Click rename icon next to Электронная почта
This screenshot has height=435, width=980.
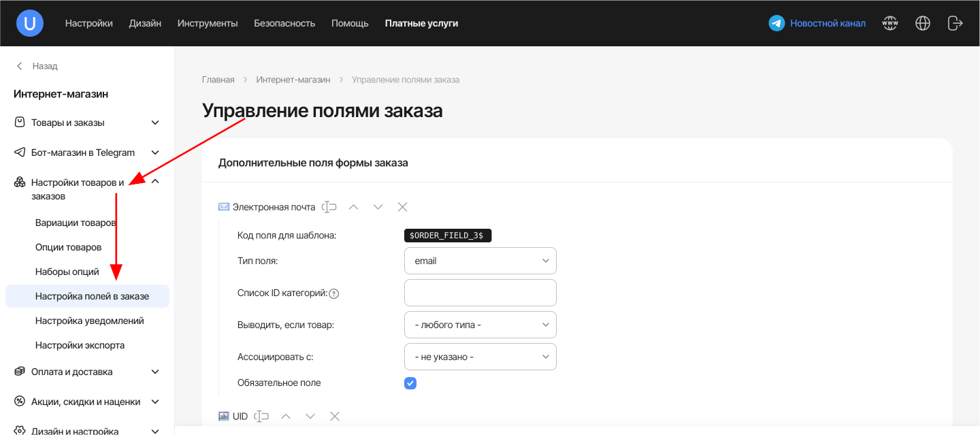coord(329,207)
